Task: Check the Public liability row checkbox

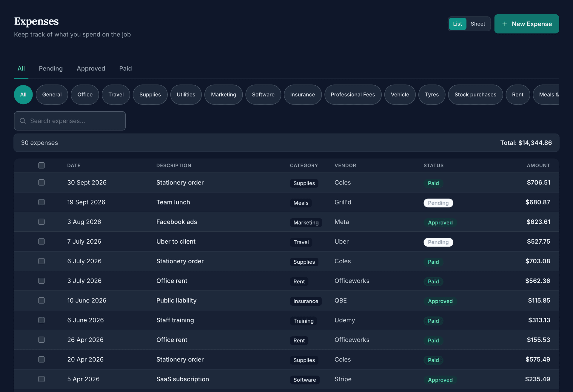Action: [x=41, y=301]
